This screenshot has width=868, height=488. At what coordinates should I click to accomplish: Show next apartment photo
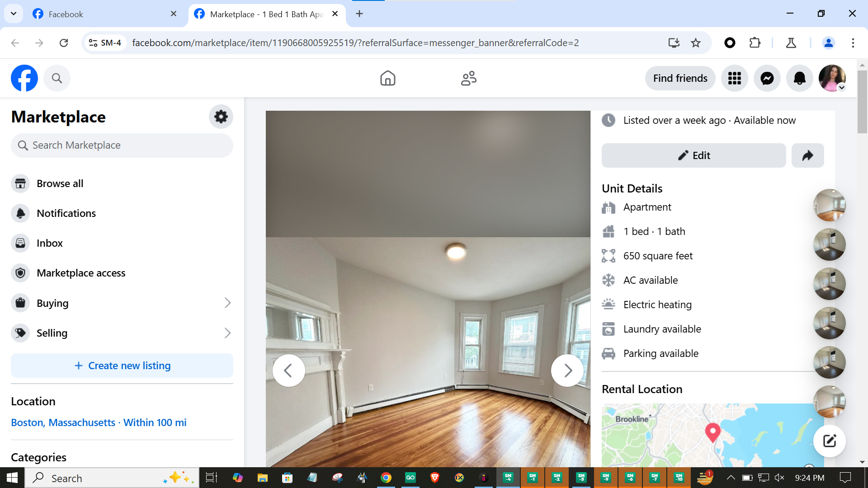567,371
